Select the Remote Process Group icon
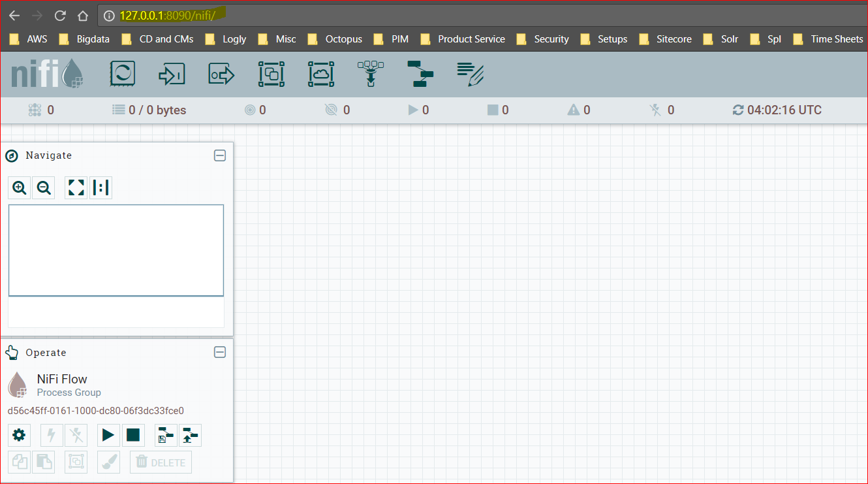The image size is (868, 484). click(321, 74)
